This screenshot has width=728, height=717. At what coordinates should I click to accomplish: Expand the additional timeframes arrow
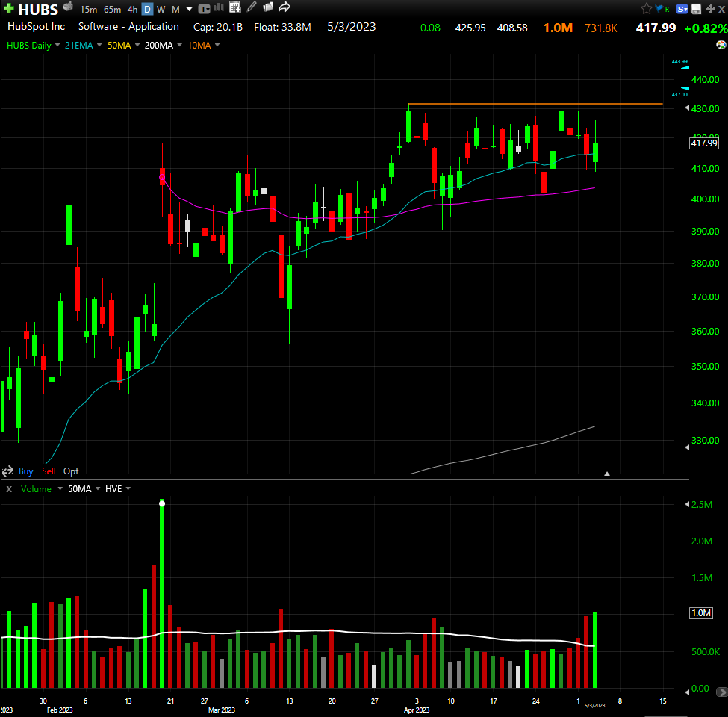click(x=189, y=9)
